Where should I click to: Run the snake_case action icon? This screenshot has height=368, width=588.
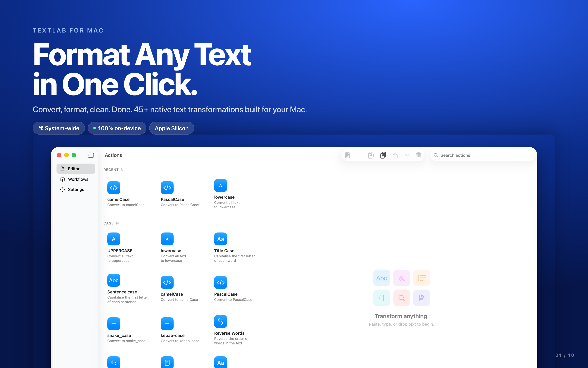point(114,324)
